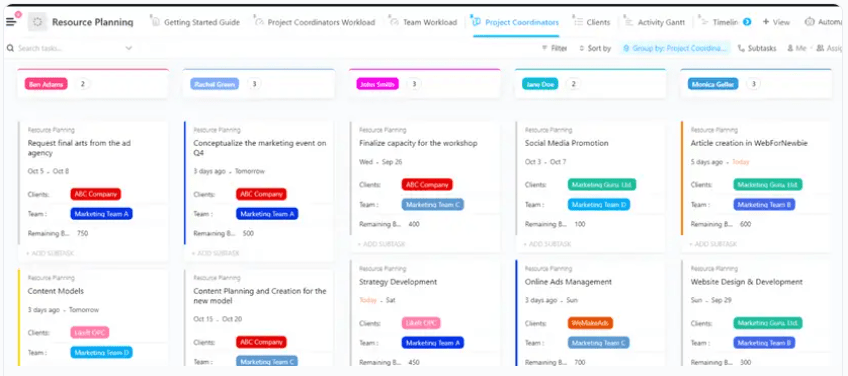Switch to Project Coordinators Workload tab

tap(315, 22)
